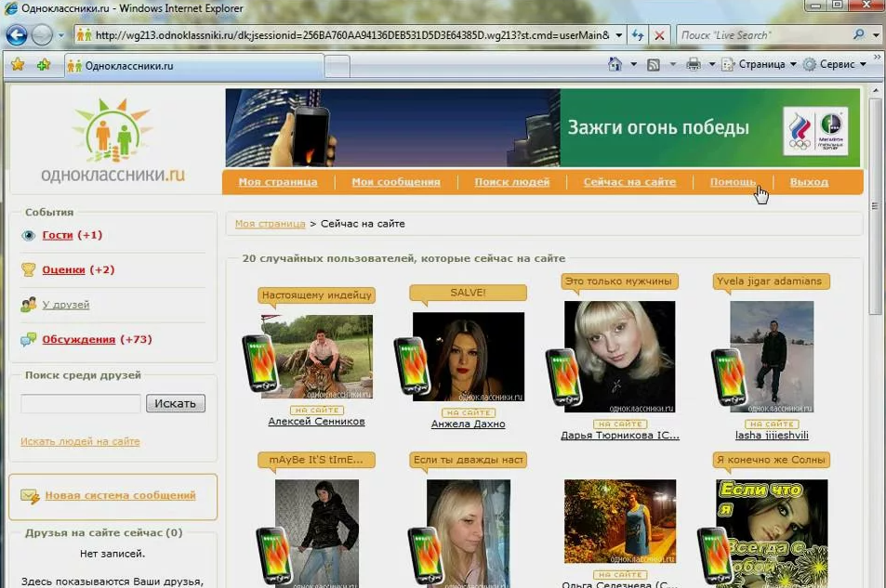This screenshot has height=588, width=886.
Task: Expand the Home button dropdown arrow
Action: point(633,64)
